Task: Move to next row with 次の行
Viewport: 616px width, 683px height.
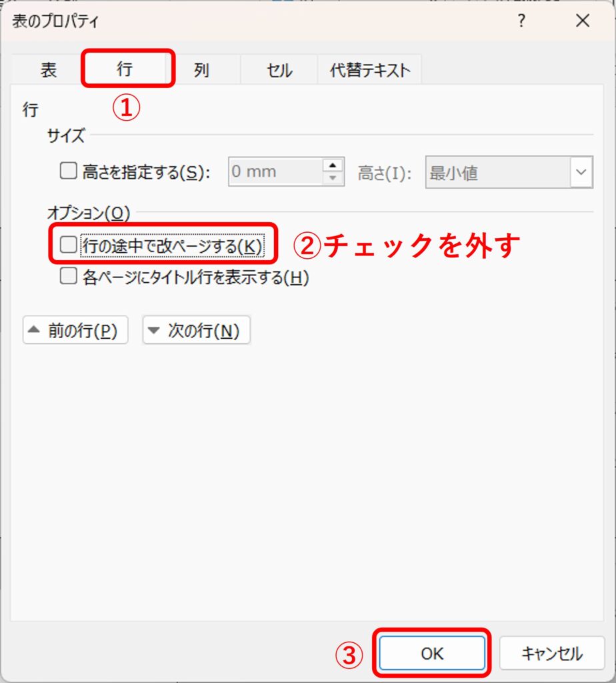Action: [196, 331]
